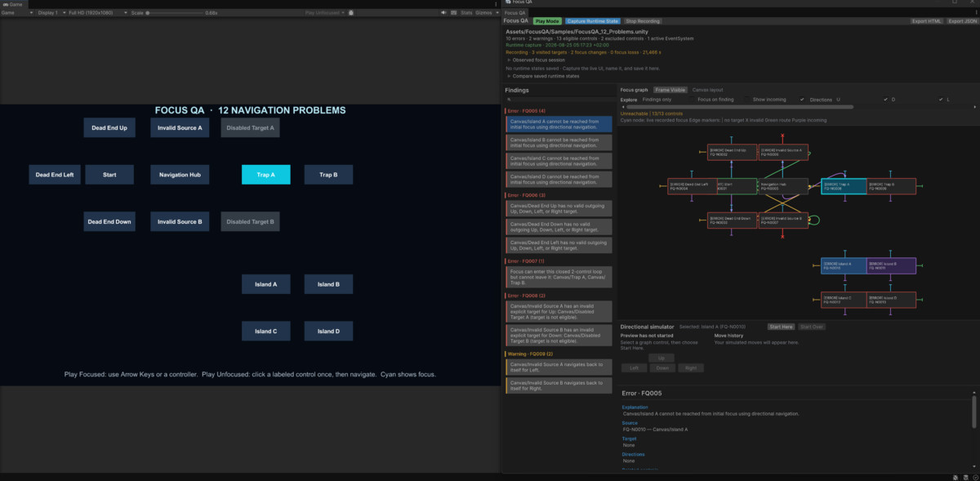Switch to Frame Visible view
This screenshot has height=481, width=980.
coord(670,90)
